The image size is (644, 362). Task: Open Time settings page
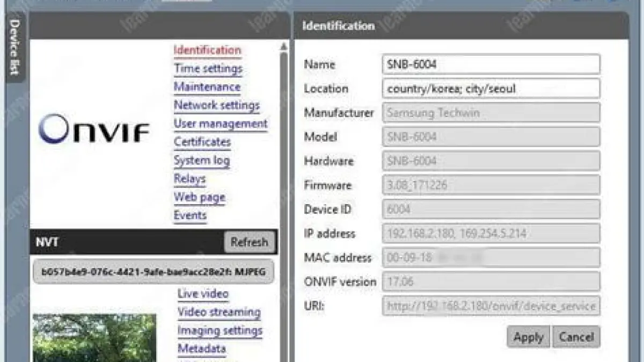pyautogui.click(x=208, y=69)
